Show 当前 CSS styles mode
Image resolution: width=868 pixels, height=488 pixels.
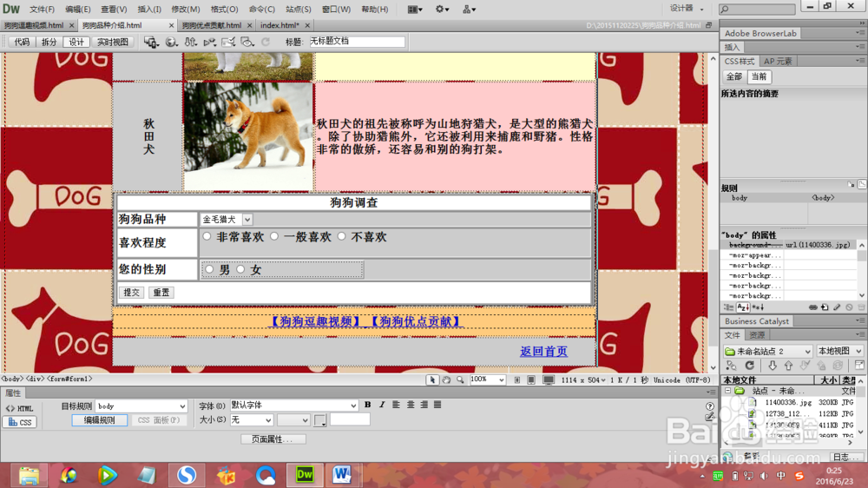click(x=759, y=76)
